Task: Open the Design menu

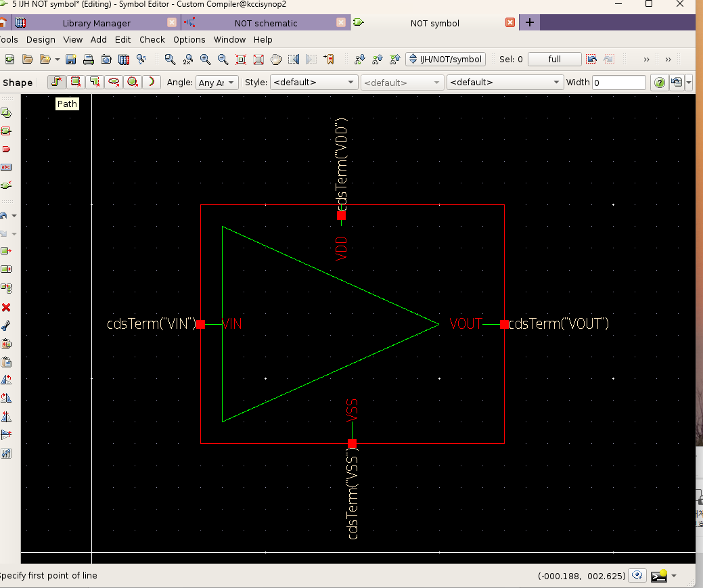Action: (x=41, y=39)
